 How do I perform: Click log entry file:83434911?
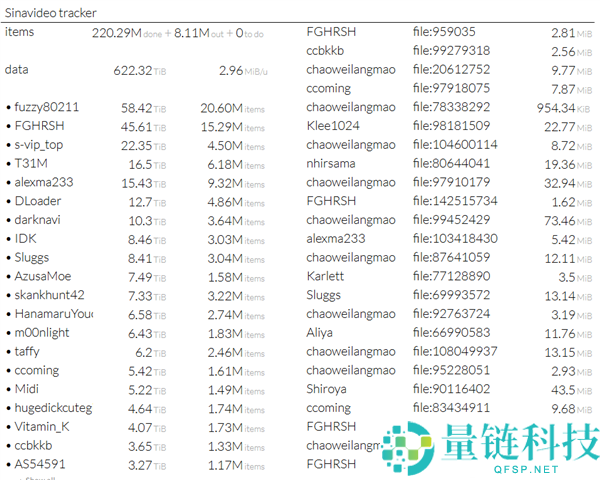(x=452, y=408)
